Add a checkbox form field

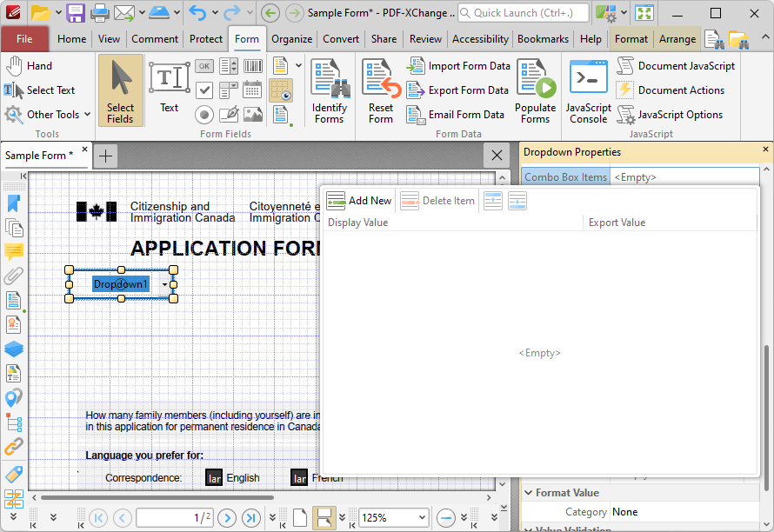coord(204,90)
